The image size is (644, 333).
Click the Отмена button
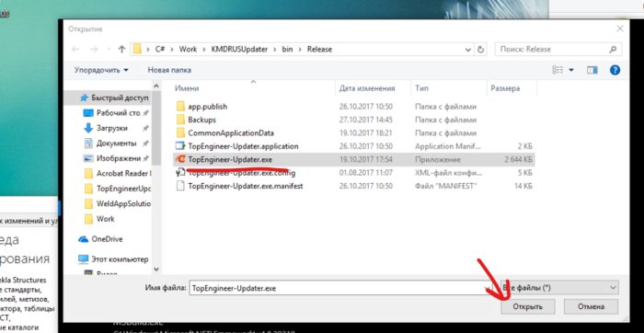point(591,306)
